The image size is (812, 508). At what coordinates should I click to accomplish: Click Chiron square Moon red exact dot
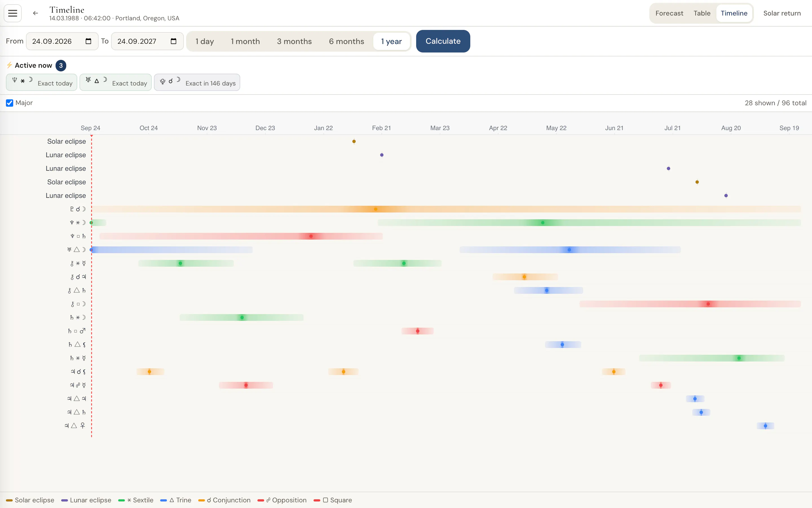pyautogui.click(x=708, y=304)
